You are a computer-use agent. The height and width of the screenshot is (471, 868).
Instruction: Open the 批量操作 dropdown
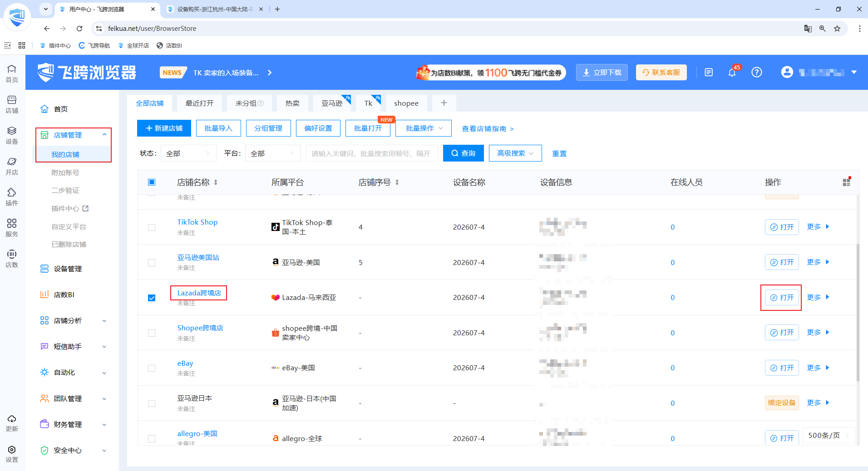pyautogui.click(x=424, y=128)
